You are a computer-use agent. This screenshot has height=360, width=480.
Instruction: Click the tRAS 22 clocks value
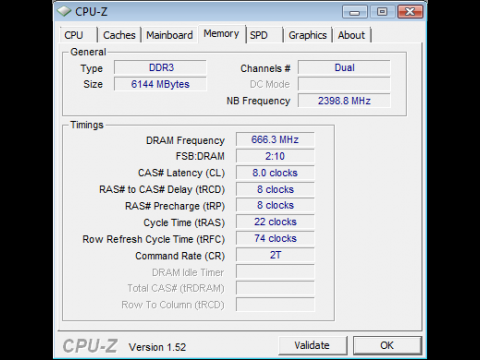275,222
